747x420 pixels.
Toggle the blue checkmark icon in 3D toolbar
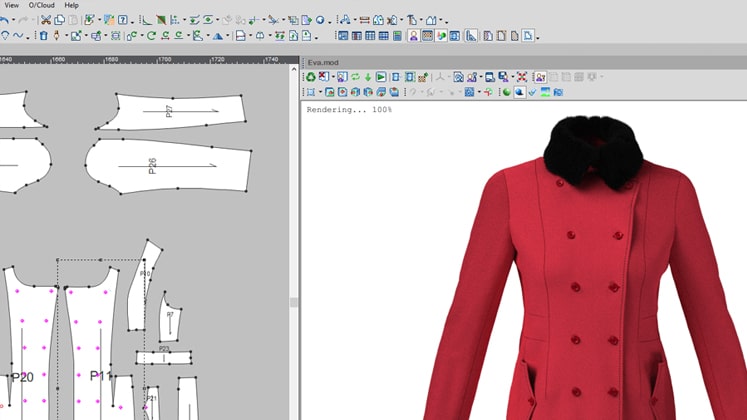point(532,92)
